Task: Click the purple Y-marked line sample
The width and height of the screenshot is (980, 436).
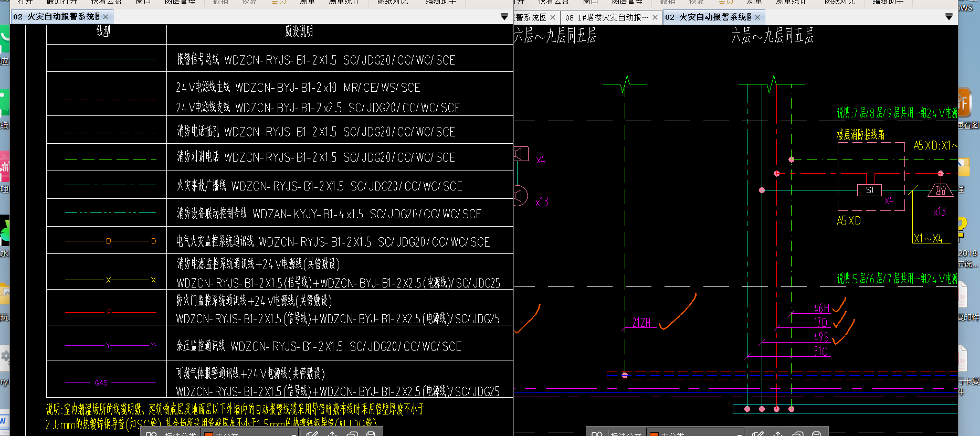Action: [x=111, y=345]
